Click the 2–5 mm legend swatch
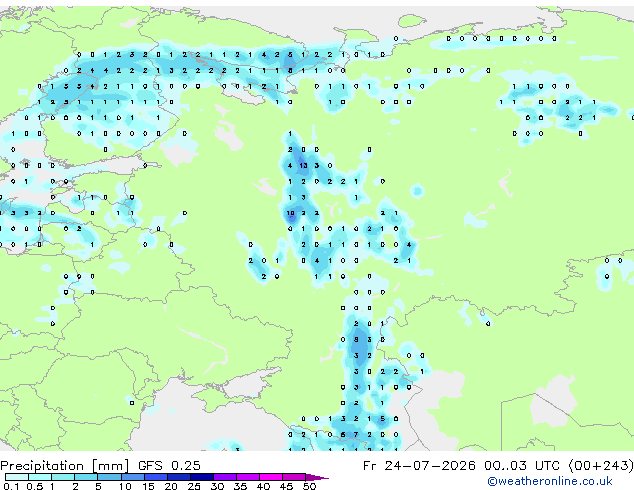This screenshot has height=490, width=634. click(x=86, y=477)
